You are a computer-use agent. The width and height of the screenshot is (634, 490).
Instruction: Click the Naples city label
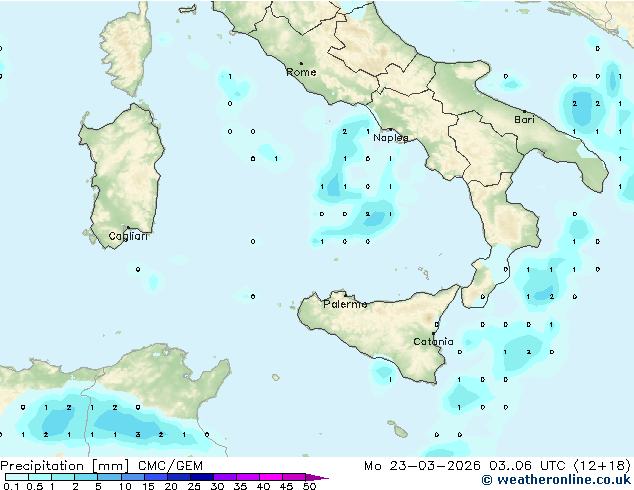point(391,138)
